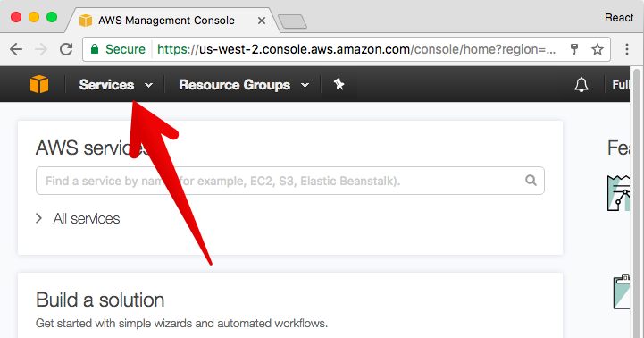Click the saved password key icon
644x338 pixels.
pos(574,49)
